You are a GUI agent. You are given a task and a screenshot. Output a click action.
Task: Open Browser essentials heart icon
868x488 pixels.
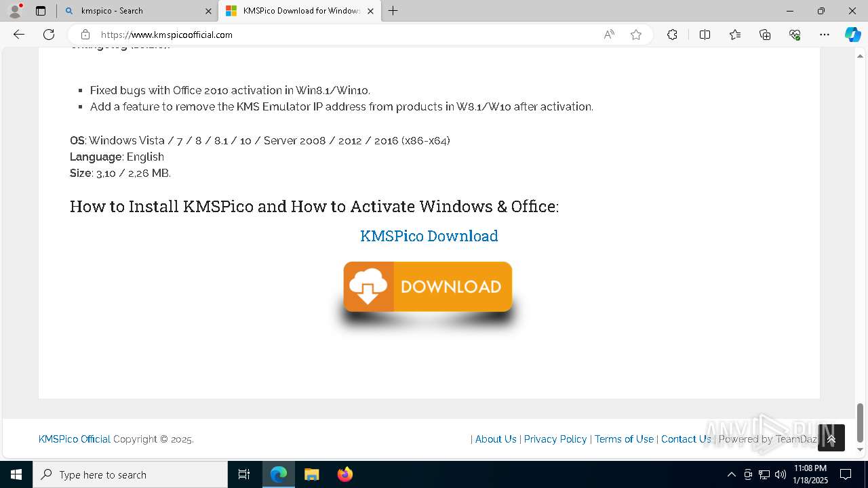795,35
